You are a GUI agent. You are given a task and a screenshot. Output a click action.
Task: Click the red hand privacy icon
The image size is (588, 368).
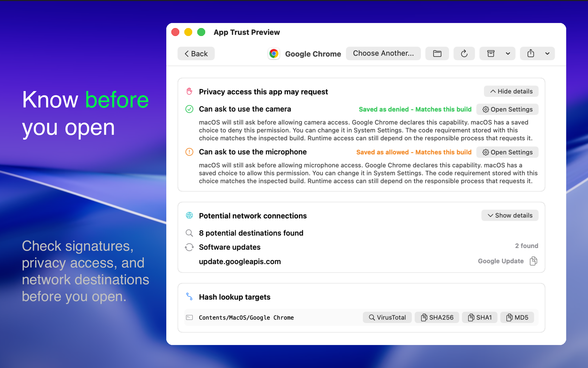point(189,92)
